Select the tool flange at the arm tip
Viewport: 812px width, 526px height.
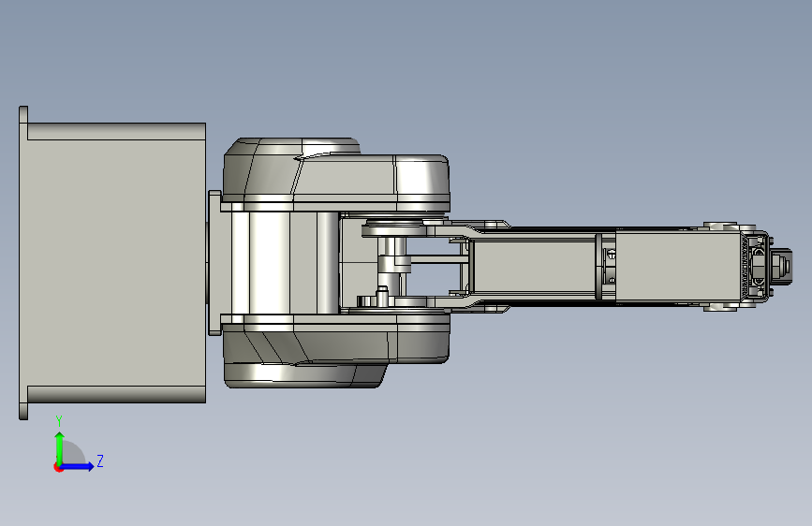click(x=781, y=266)
